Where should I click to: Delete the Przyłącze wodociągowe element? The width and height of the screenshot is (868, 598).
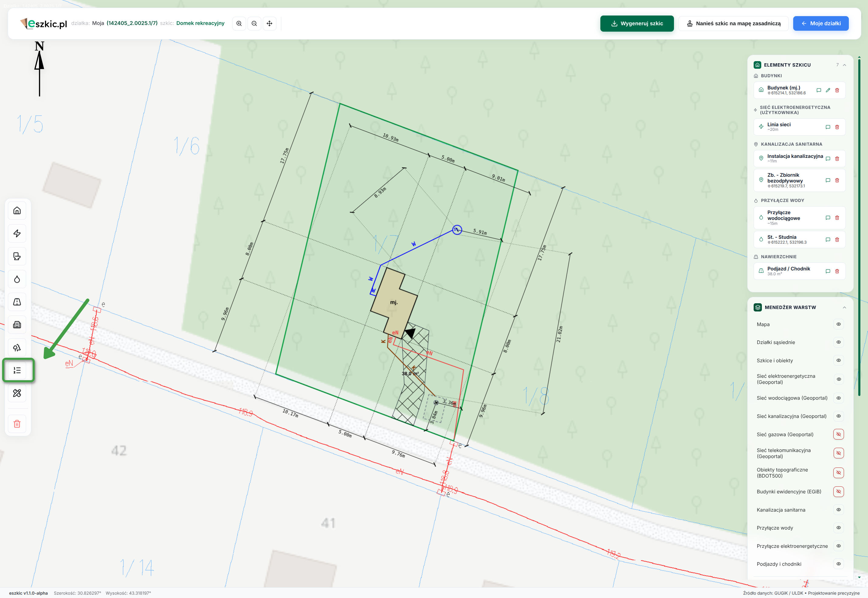coord(837,218)
